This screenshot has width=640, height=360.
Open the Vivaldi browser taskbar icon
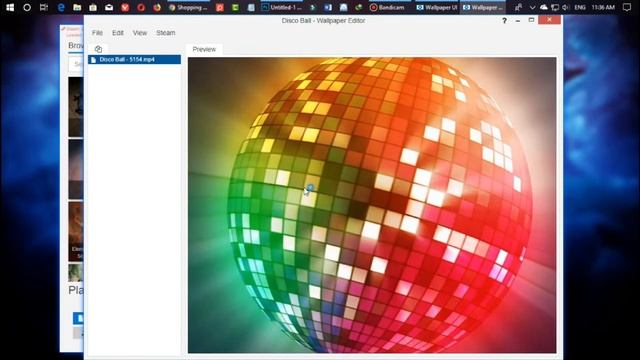point(125,7)
